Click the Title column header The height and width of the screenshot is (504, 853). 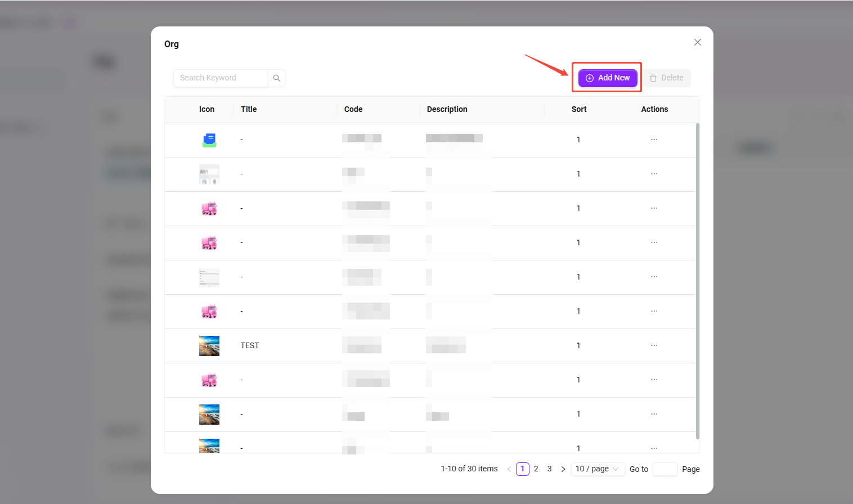(249, 109)
